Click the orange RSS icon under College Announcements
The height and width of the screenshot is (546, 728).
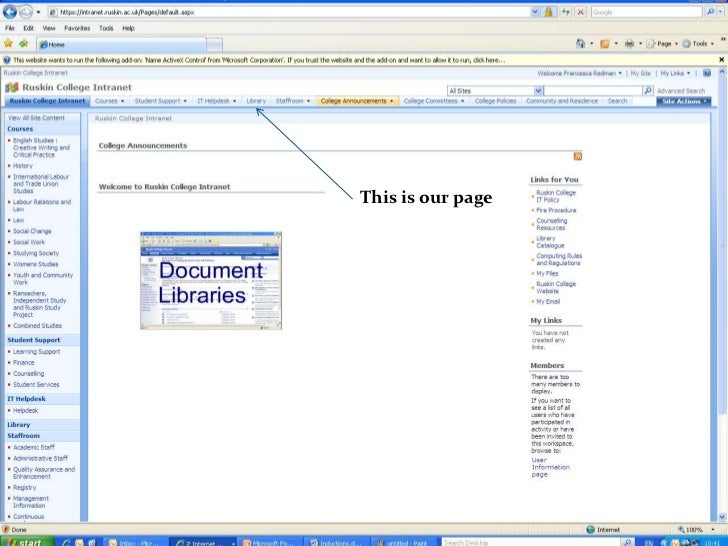click(578, 156)
